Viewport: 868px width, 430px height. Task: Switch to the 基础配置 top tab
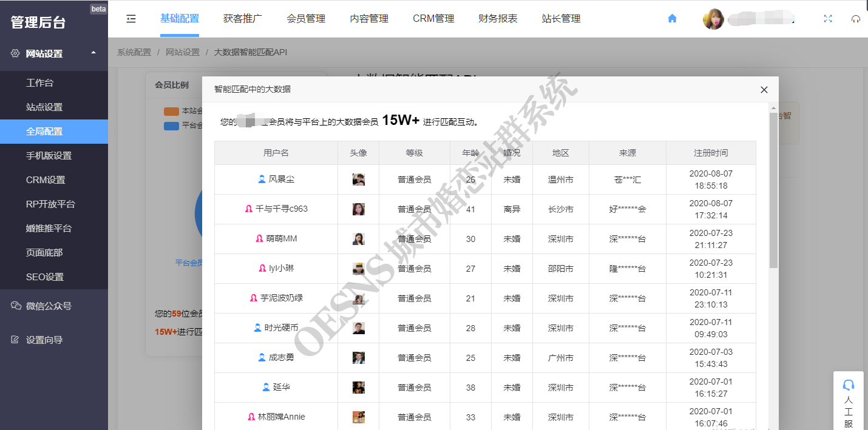click(180, 19)
